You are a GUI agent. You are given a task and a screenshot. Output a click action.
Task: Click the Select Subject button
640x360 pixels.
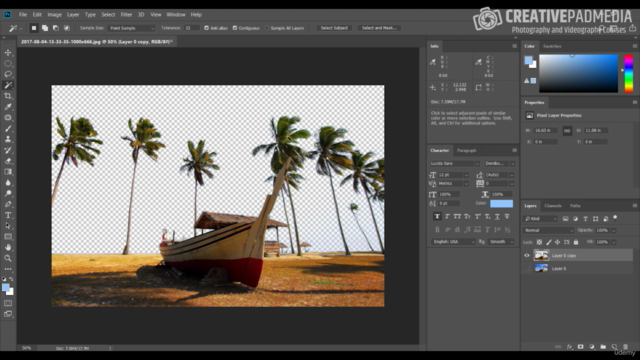pyautogui.click(x=334, y=28)
